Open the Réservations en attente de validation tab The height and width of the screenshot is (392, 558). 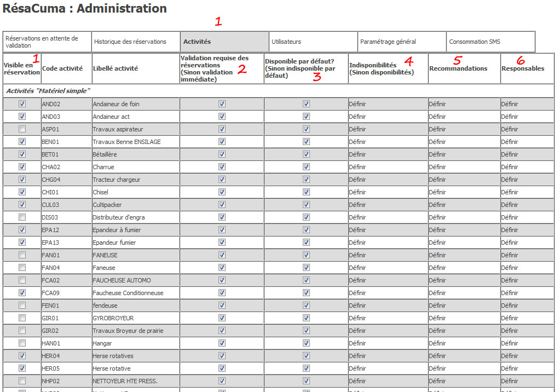point(47,42)
